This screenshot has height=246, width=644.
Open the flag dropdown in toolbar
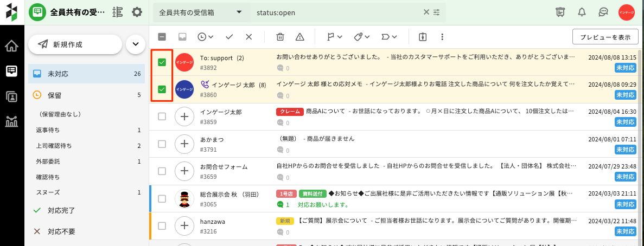pos(334,37)
